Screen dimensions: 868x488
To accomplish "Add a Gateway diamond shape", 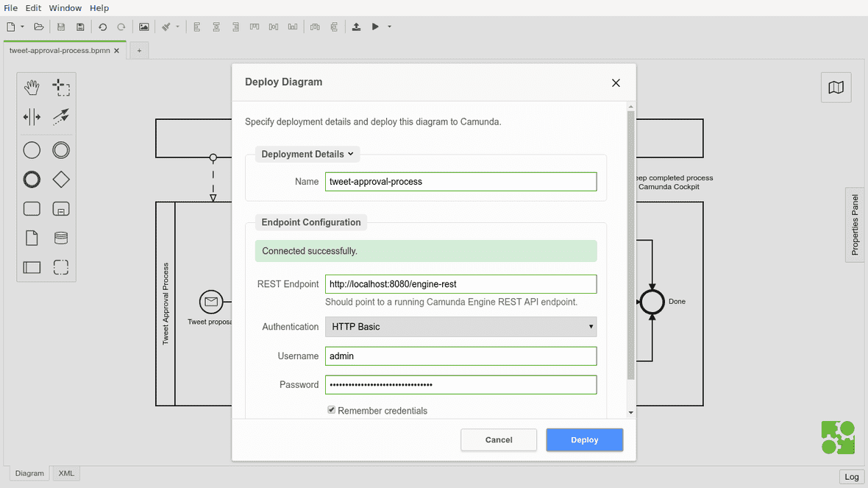I will tap(61, 180).
